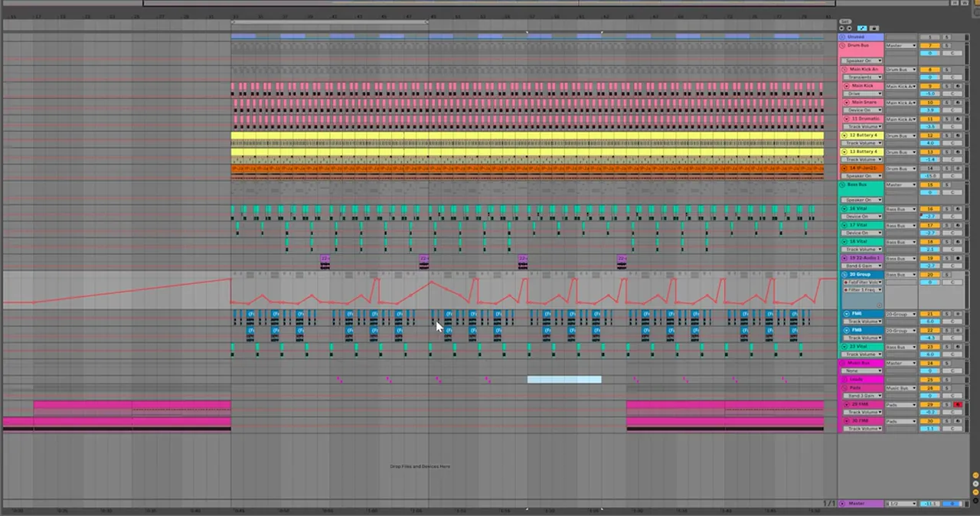The width and height of the screenshot is (980, 516).
Task: Arm the 17 Vital track
Action: 958,225
